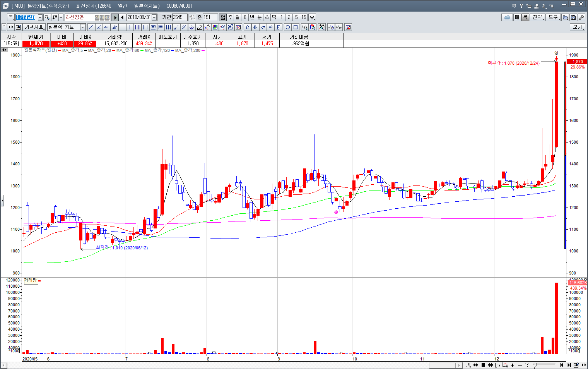Open the 가격지표 indicator dropdown
588x369 pixels.
pos(34,27)
